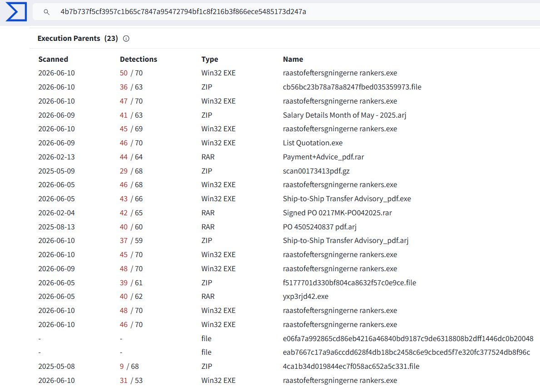Screen dimensions: 540x392
Task: Open Ship-to-Ship Transfer Advisory_pdf.arj entry
Action: [x=346, y=240]
